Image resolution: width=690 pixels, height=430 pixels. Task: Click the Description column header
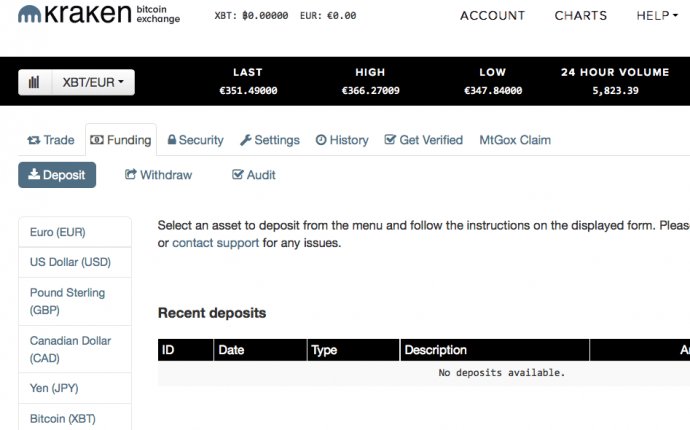click(495, 350)
